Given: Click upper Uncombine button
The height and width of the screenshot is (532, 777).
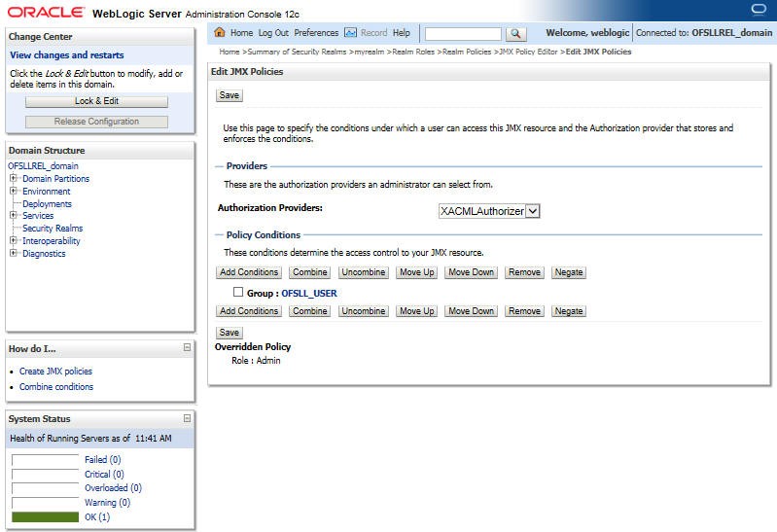Looking at the screenshot, I should tap(364, 272).
